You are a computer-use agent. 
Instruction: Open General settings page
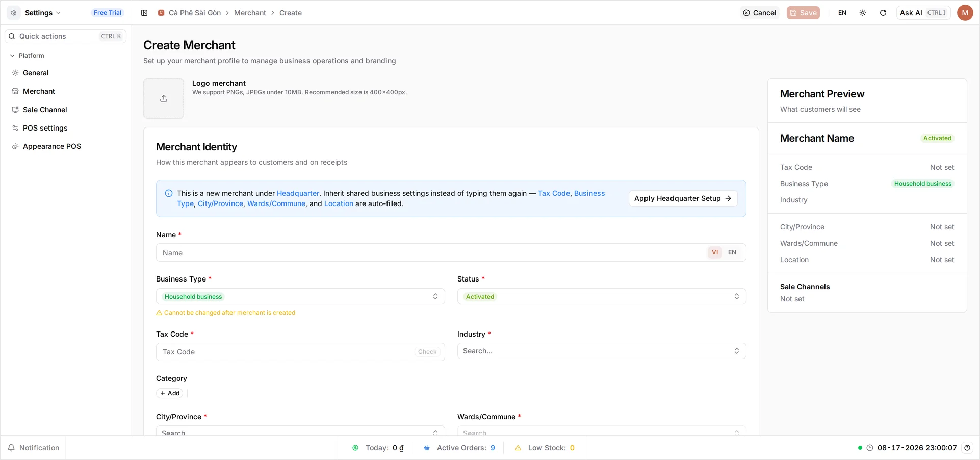66,73
